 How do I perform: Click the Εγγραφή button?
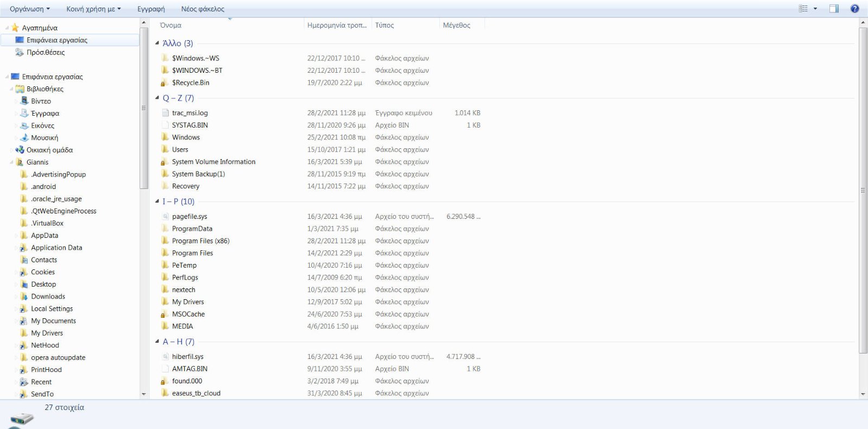click(x=151, y=9)
